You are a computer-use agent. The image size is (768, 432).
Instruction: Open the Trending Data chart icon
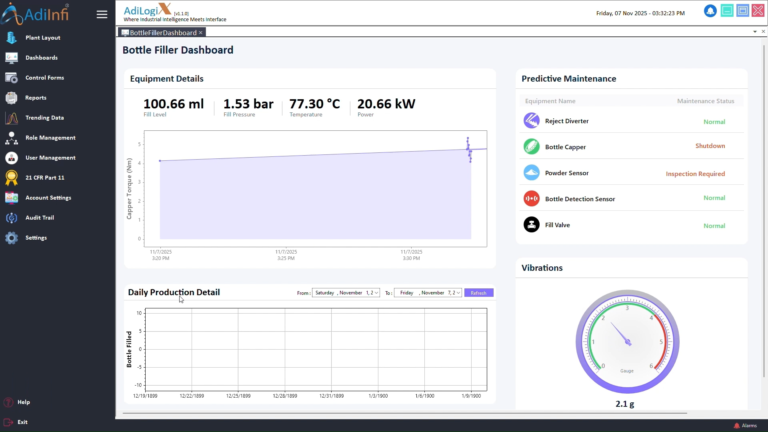click(12, 118)
